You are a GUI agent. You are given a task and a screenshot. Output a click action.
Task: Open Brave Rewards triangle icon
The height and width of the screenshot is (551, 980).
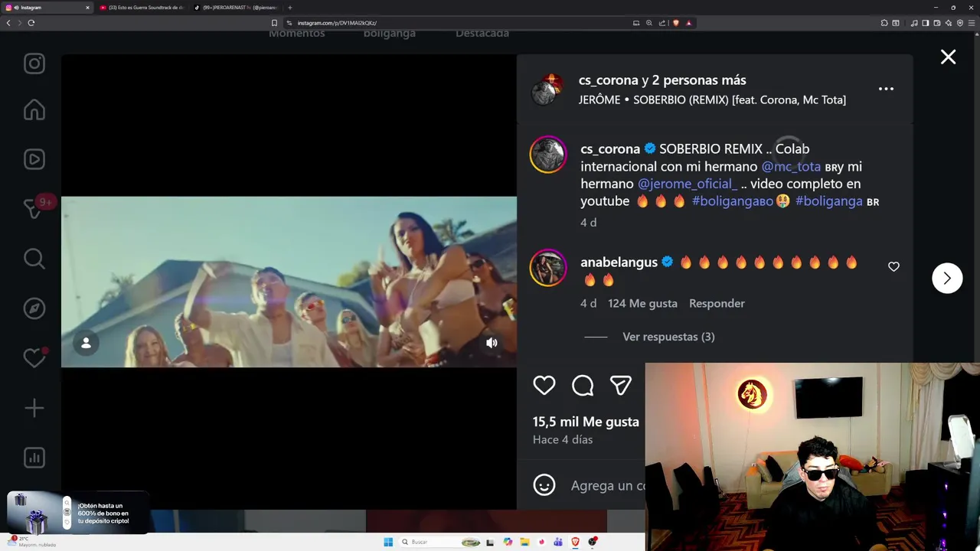pyautogui.click(x=688, y=23)
